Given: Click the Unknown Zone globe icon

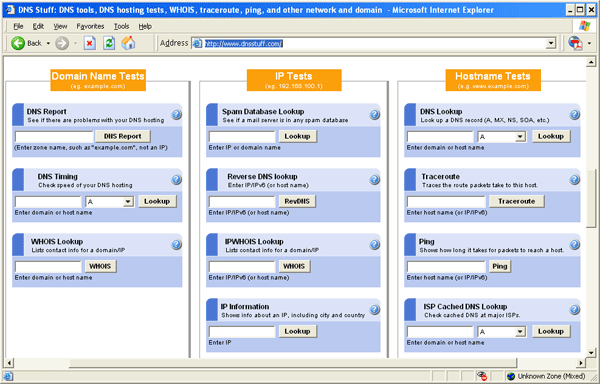Looking at the screenshot, I should (x=511, y=376).
